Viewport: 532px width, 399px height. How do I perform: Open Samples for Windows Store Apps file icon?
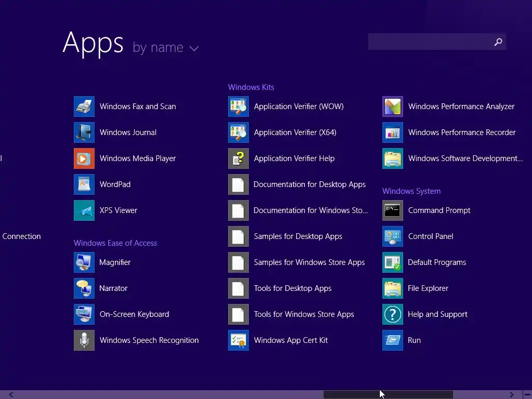[x=238, y=262]
